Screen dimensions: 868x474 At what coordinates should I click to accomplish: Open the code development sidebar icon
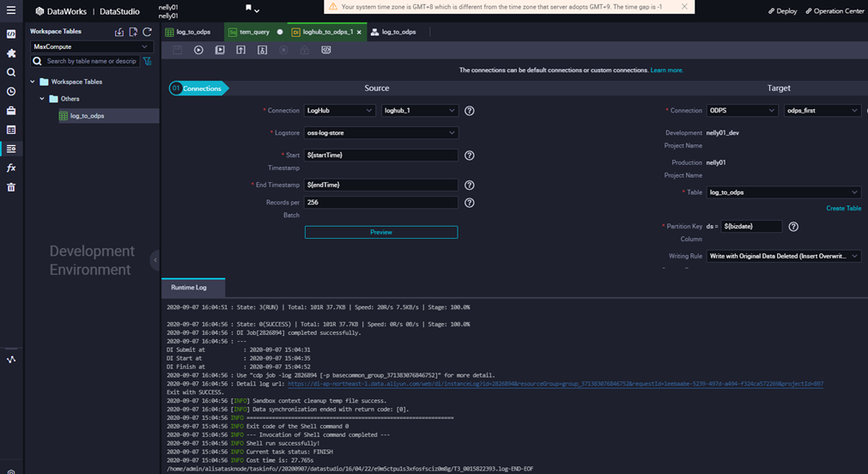[11, 34]
